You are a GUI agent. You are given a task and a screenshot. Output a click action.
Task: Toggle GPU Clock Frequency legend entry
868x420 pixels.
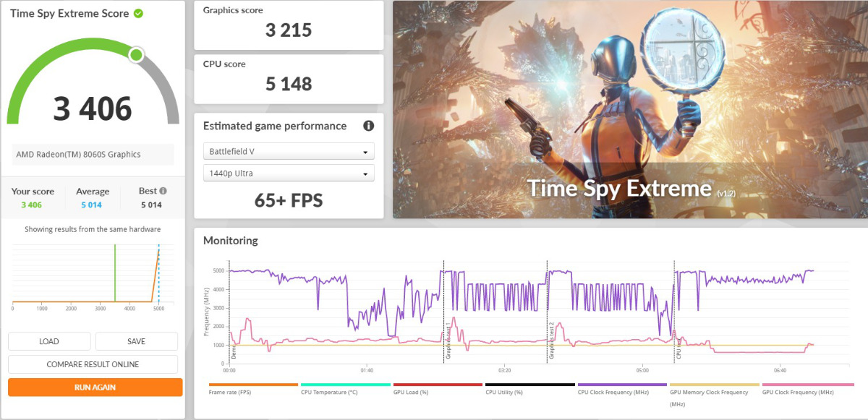(807, 389)
